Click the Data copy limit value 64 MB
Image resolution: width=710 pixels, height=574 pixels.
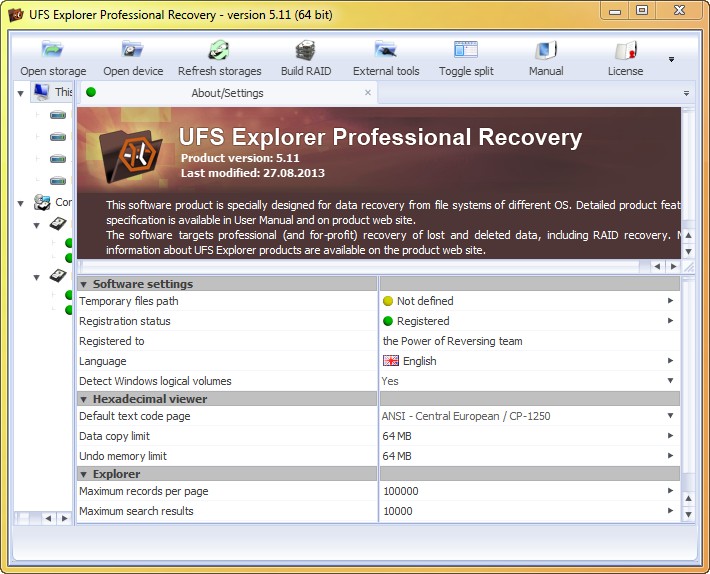coord(397,436)
